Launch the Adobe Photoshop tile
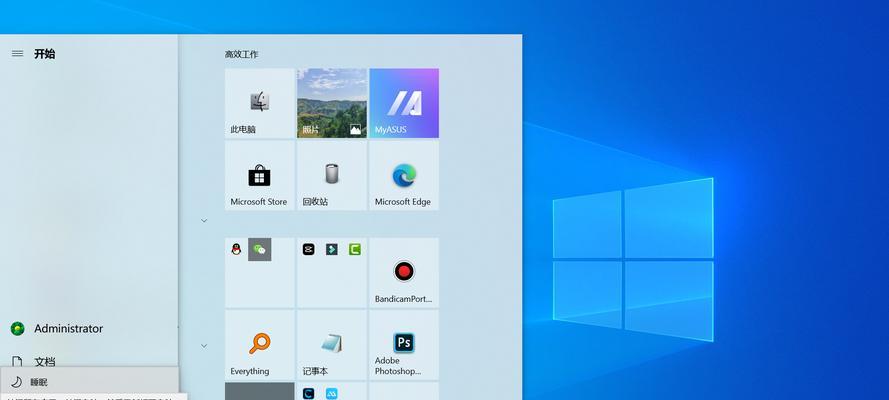 pyautogui.click(x=404, y=345)
